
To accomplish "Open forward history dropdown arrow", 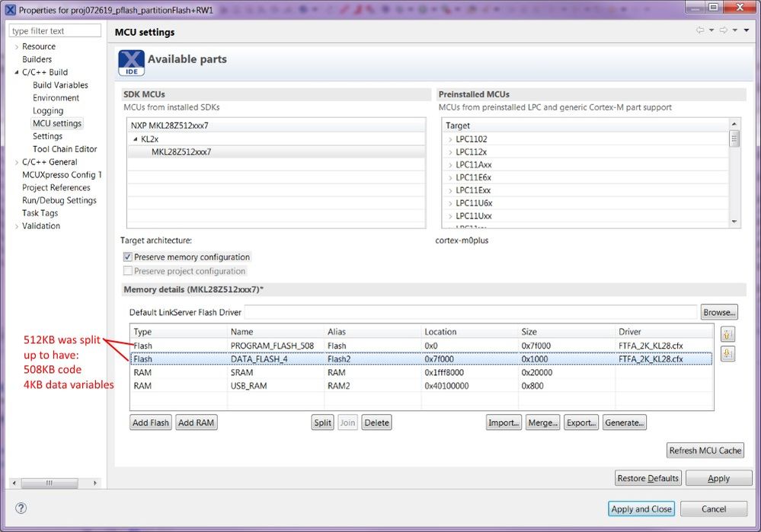I will tap(735, 30).
